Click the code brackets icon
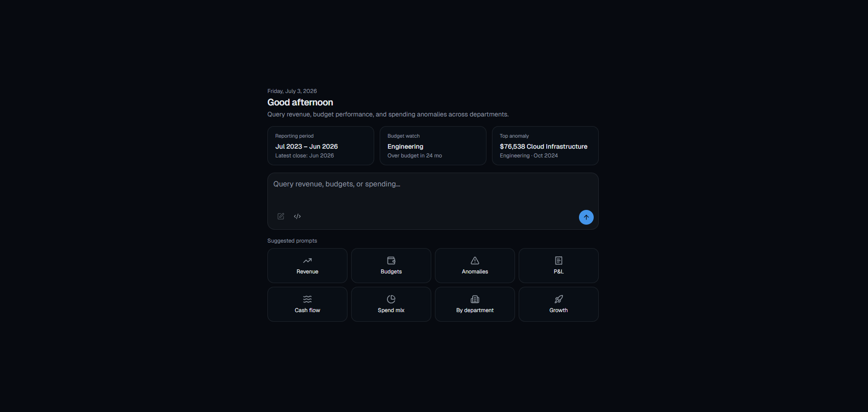This screenshot has height=412, width=868. (x=297, y=216)
